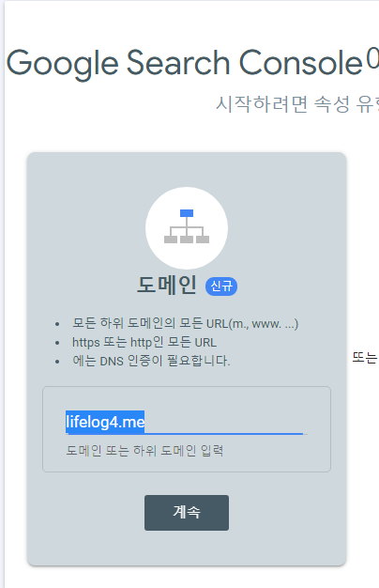Click the hint '도메인 또는 하위 도메인 입력'
The height and width of the screenshot is (588, 379).
click(144, 450)
